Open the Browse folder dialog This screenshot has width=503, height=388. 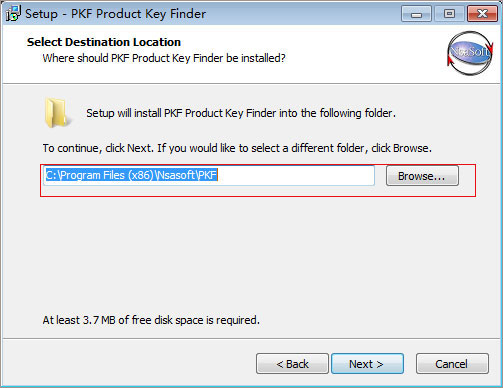[422, 176]
